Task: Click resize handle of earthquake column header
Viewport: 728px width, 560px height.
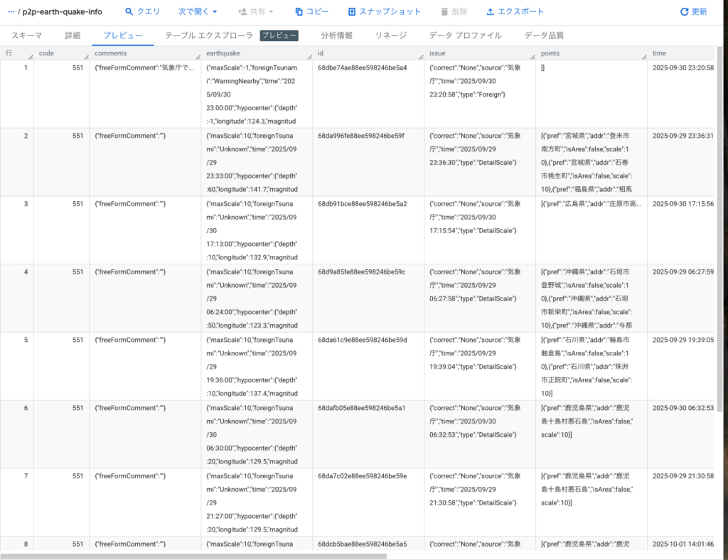Action: (309, 56)
